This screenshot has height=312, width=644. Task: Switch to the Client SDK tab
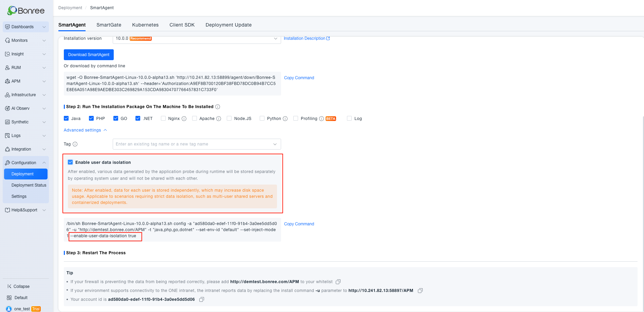(182, 25)
